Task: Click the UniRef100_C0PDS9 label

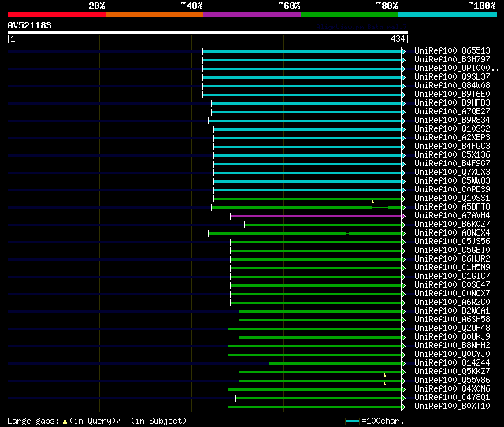Action: [x=452, y=190]
